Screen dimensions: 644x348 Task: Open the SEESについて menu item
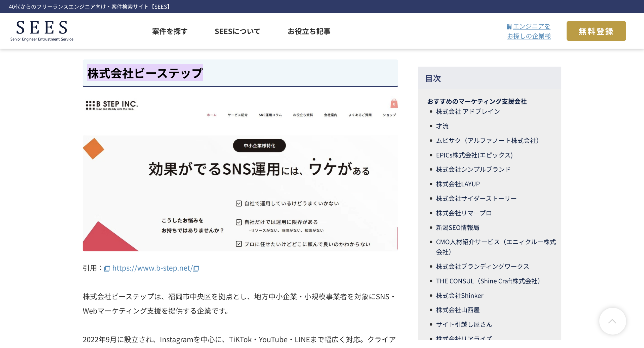coord(237,31)
